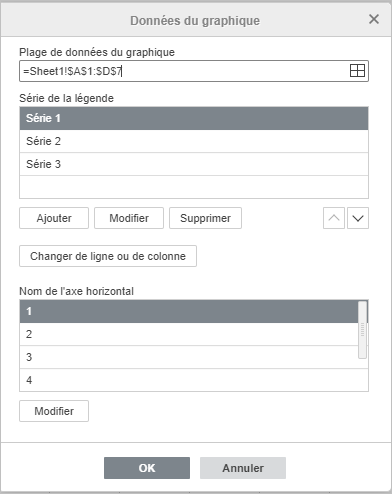Click Modifier below the horizontal axis list
Image resolution: width=392 pixels, height=494 pixels.
(x=54, y=411)
